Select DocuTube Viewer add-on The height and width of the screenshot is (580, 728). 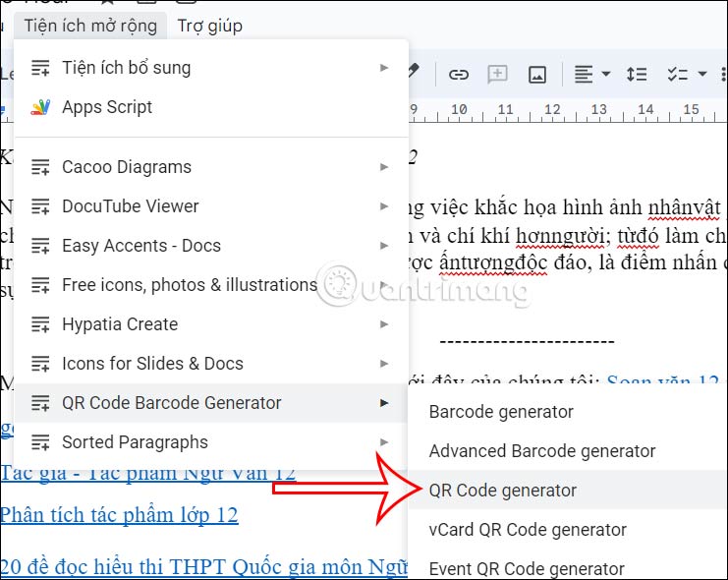pyautogui.click(x=211, y=206)
